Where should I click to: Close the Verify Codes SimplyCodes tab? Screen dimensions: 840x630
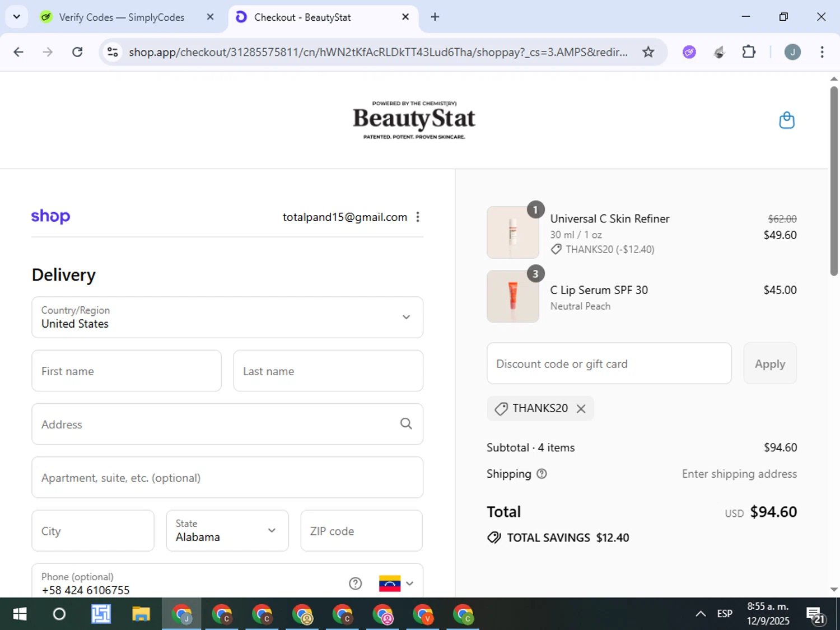coord(210,17)
